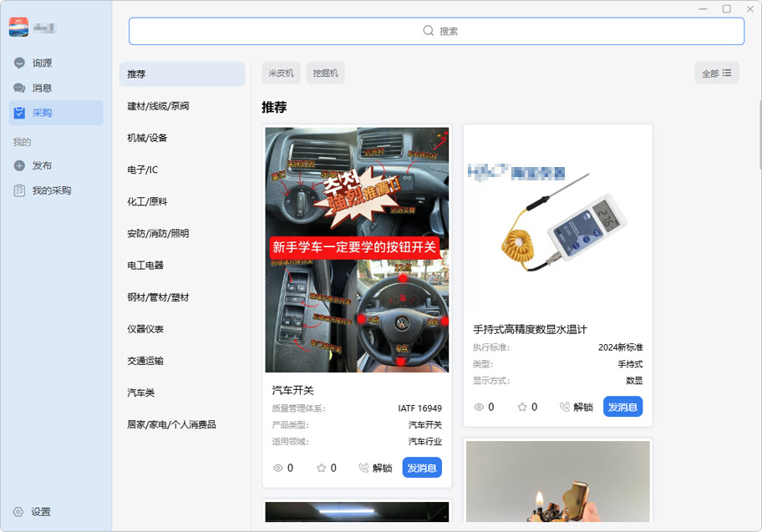The image size is (762, 532).
Task: Click the app logo avatar
Action: coord(18,28)
